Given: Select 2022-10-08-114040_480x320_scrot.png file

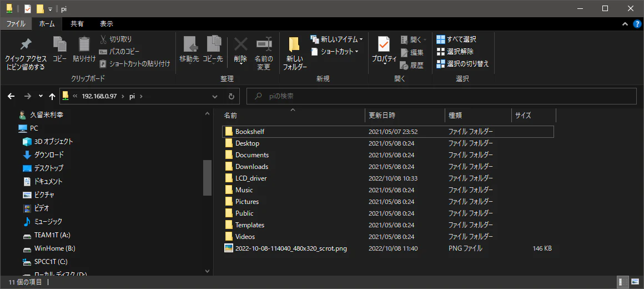Looking at the screenshot, I should tap(388, 248).
